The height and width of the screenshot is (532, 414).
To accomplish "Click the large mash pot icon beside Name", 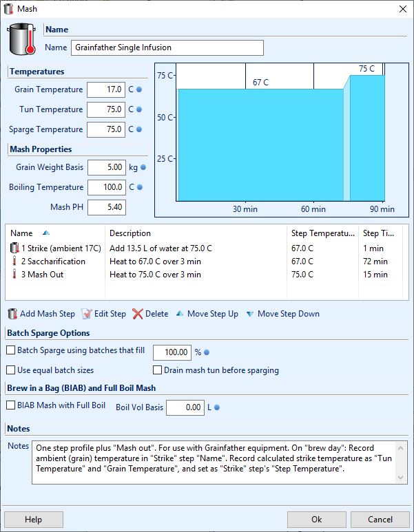I will (21, 39).
